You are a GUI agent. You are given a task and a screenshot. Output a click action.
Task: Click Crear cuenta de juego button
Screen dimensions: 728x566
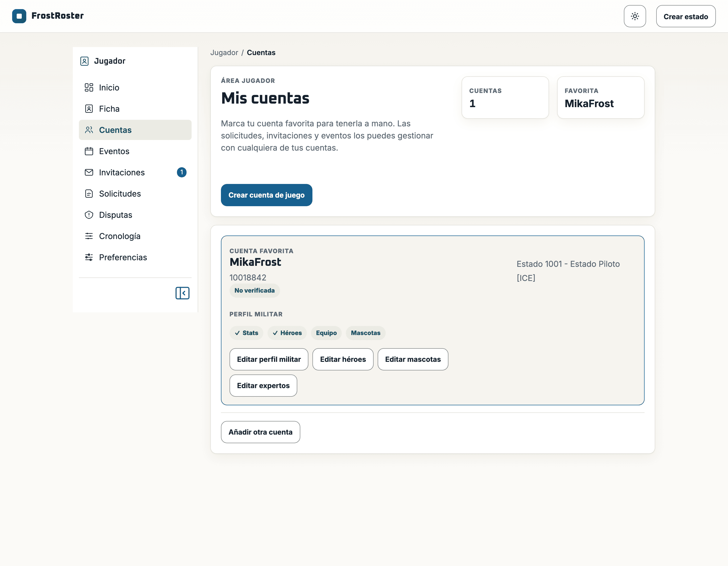[x=266, y=195]
